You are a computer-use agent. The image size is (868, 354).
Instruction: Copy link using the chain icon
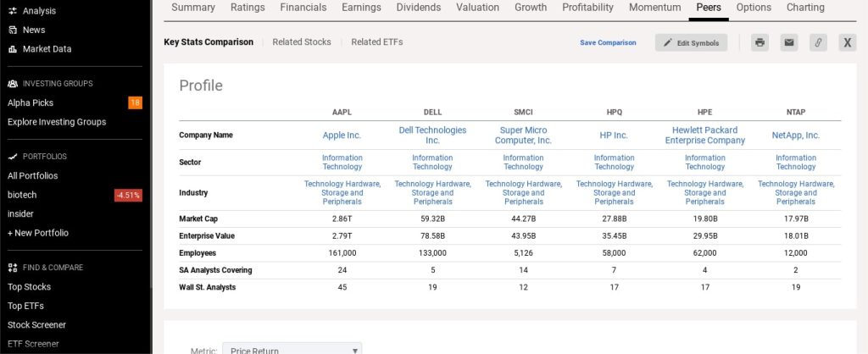click(x=818, y=42)
